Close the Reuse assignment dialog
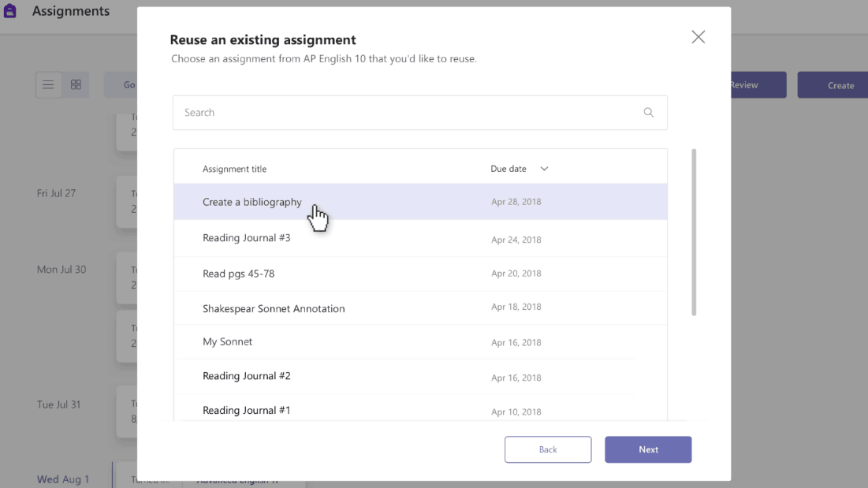 click(698, 37)
